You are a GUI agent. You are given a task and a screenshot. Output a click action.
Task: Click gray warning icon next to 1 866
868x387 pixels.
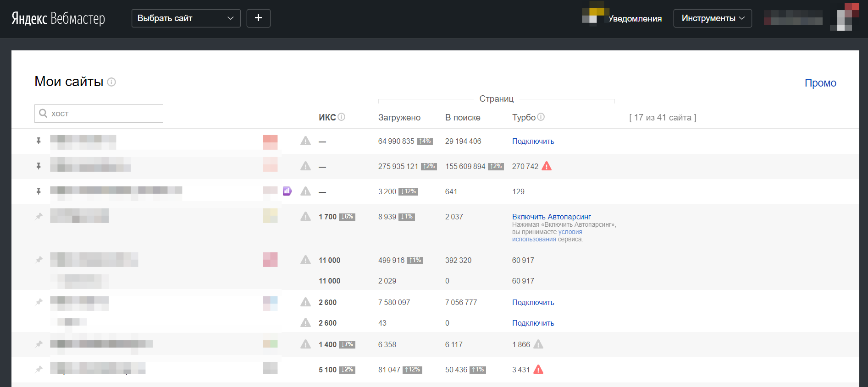tap(539, 344)
